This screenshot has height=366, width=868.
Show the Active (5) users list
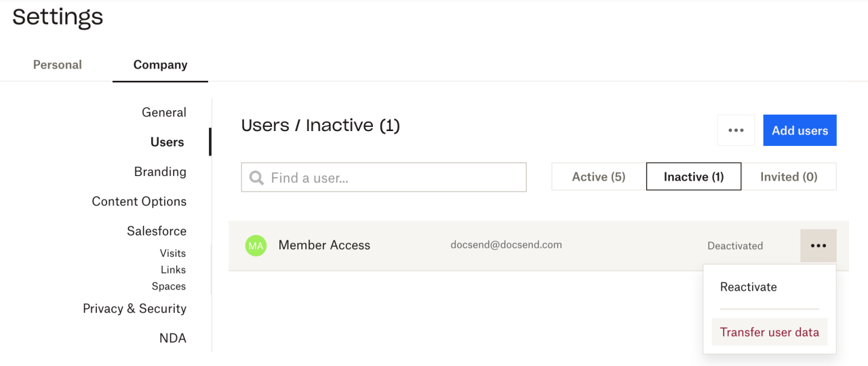click(598, 177)
